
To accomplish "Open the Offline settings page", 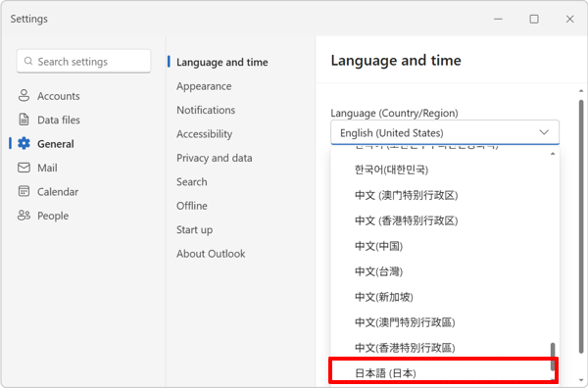I will 192,206.
